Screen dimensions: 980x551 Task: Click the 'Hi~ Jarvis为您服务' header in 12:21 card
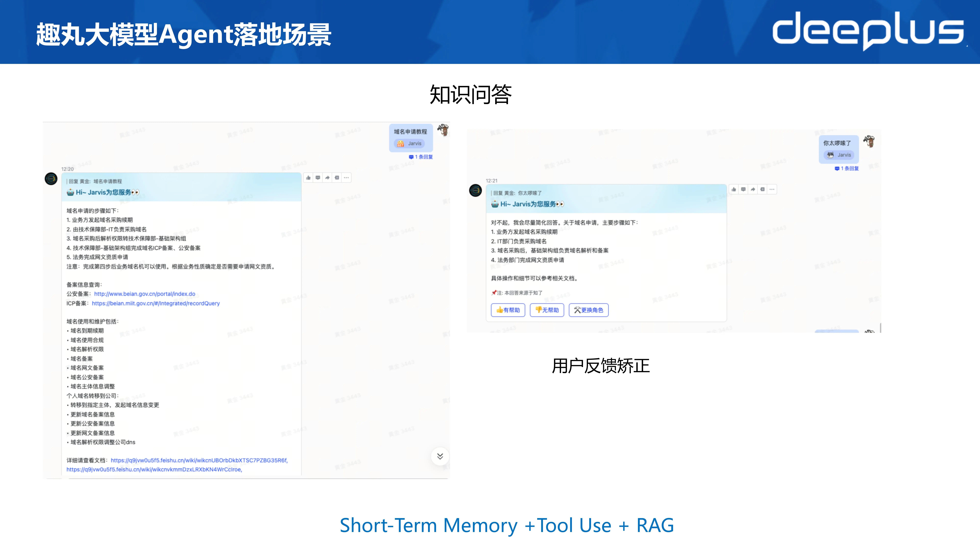(528, 204)
